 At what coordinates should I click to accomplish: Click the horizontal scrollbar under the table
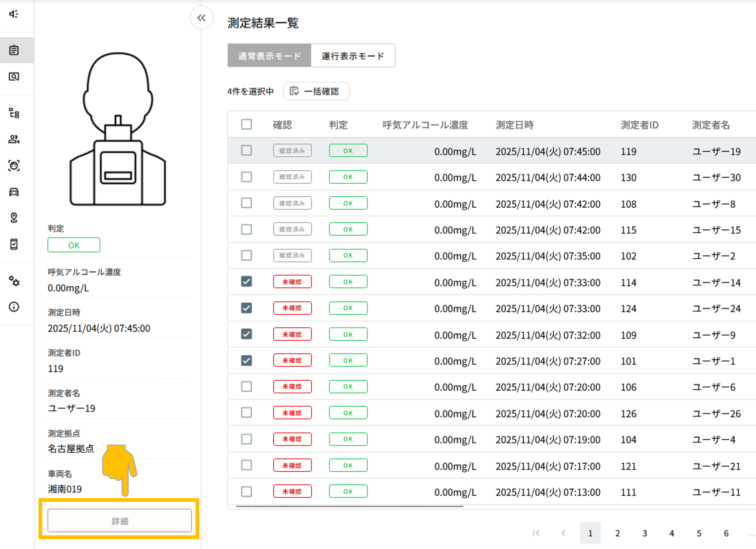tap(349, 506)
